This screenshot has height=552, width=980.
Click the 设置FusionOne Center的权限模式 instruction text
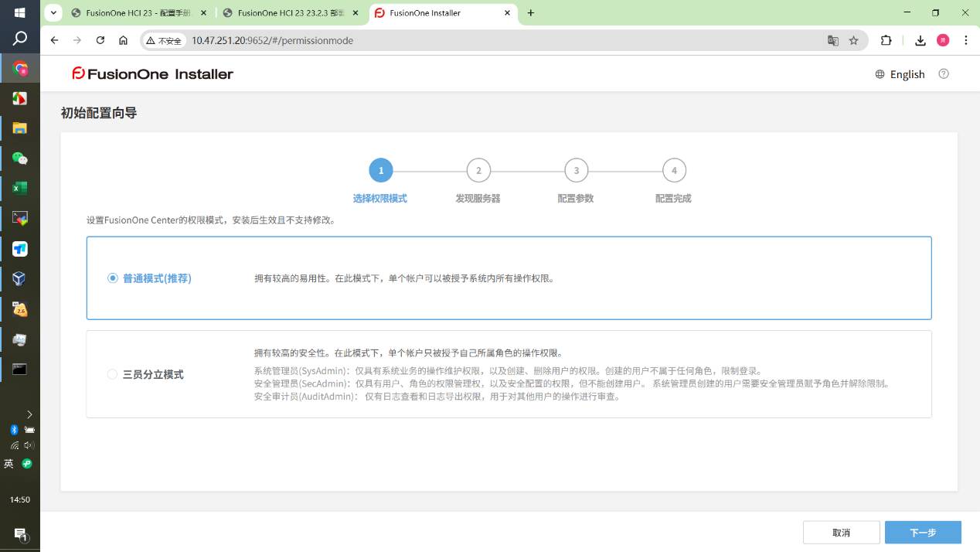[211, 220]
